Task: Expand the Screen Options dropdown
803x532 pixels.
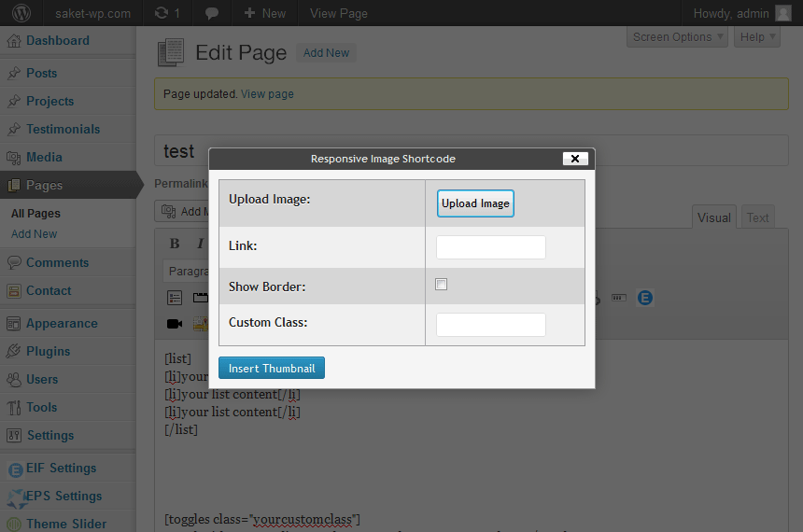Action: (x=677, y=36)
